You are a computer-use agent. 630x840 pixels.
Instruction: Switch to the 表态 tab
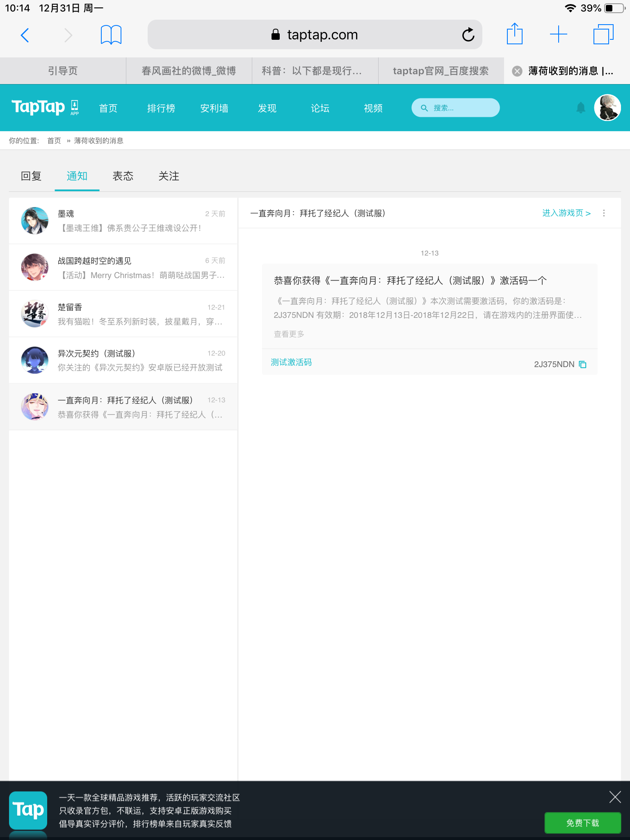click(123, 176)
